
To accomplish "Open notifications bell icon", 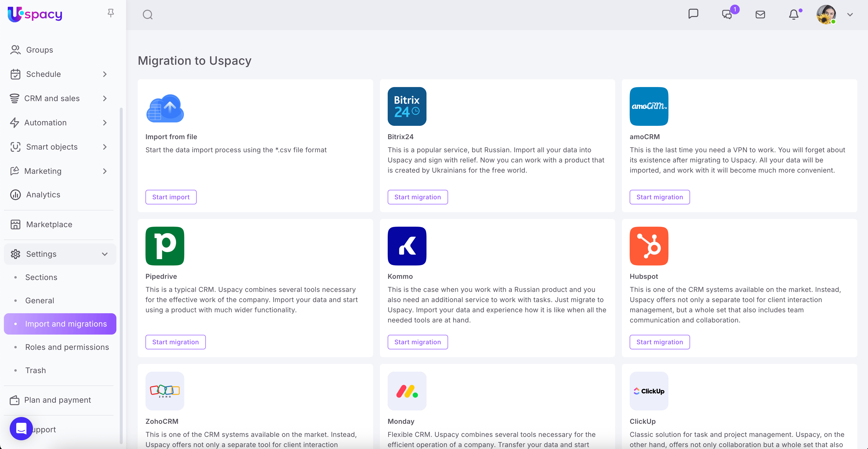I will point(794,15).
